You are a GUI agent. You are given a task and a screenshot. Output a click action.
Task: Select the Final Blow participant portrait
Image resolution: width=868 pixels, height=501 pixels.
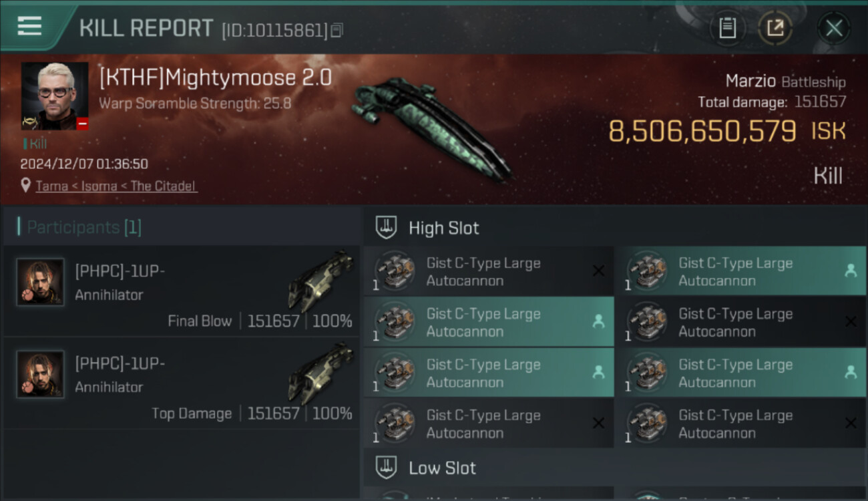[x=40, y=283]
